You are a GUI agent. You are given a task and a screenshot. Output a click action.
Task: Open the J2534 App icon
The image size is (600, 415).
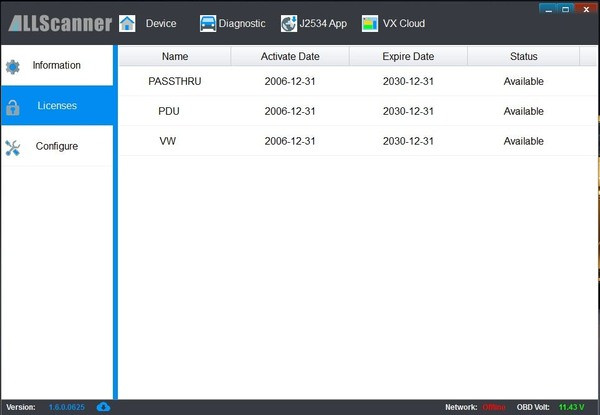point(289,23)
